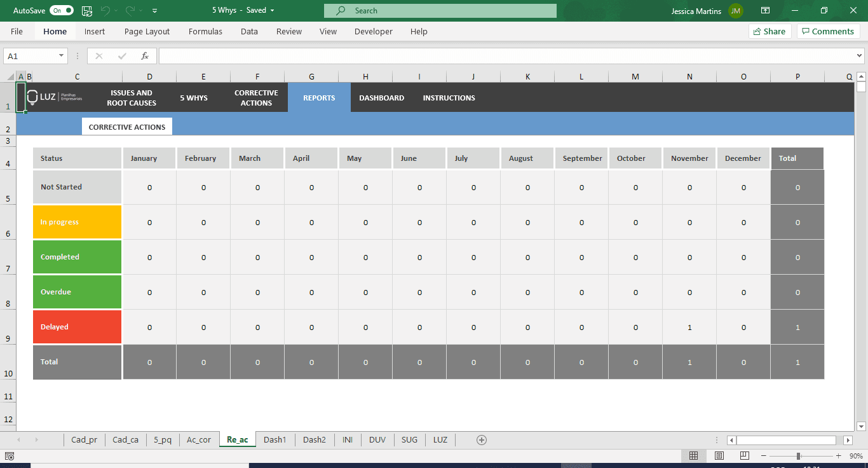Click the green 'Completed' status cell

pos(77,257)
